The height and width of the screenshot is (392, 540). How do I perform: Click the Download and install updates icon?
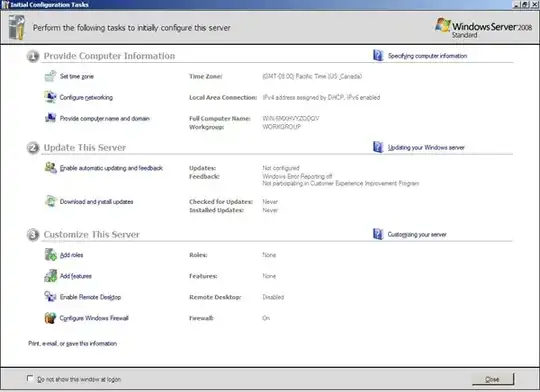tap(51, 201)
